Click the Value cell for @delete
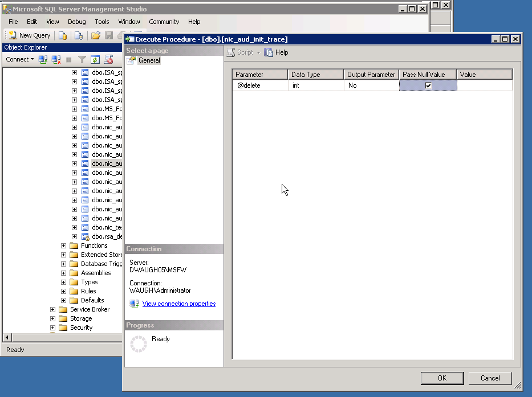Screen dimensions: 532x397 pyautogui.click(x=484, y=85)
